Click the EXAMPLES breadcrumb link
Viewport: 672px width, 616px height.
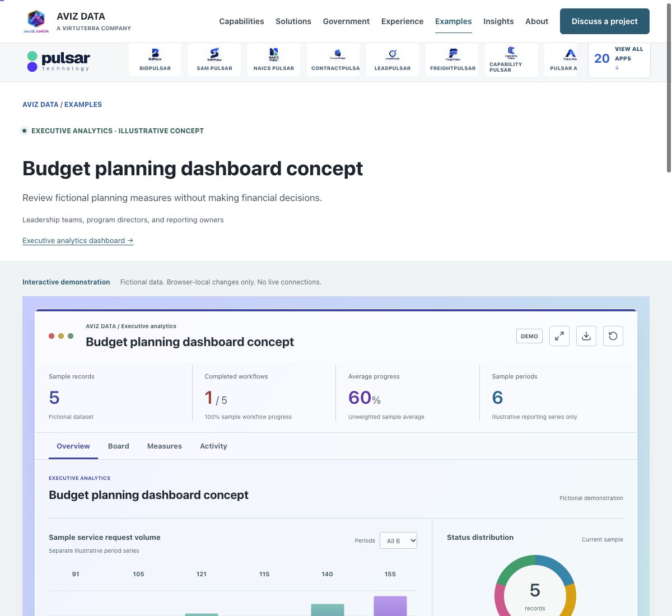[x=83, y=105]
